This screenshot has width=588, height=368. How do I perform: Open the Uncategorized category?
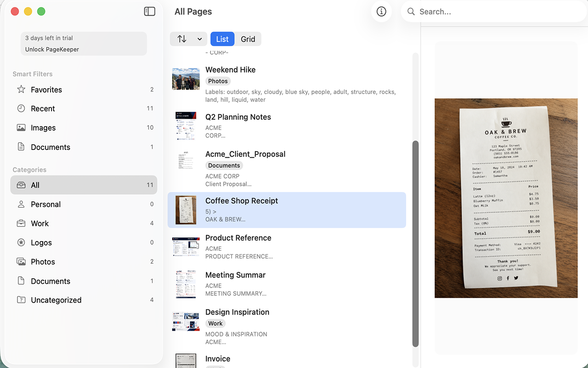(84, 300)
